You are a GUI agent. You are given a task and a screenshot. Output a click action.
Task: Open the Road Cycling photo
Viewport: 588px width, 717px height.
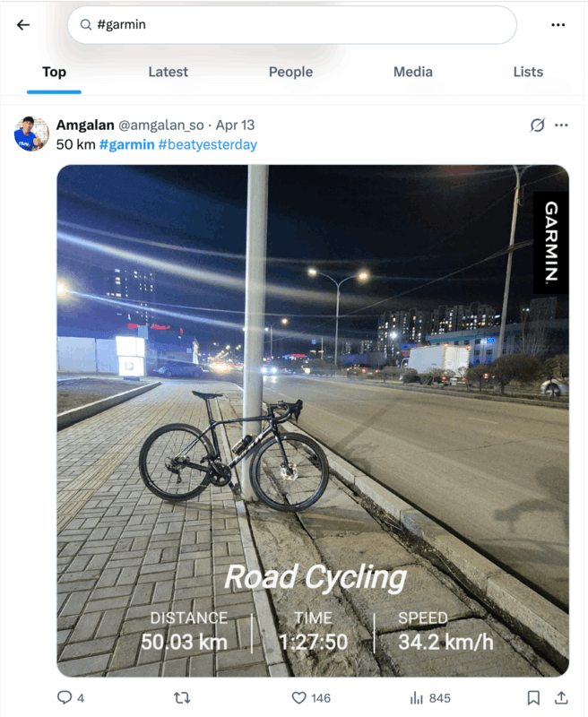(x=313, y=419)
